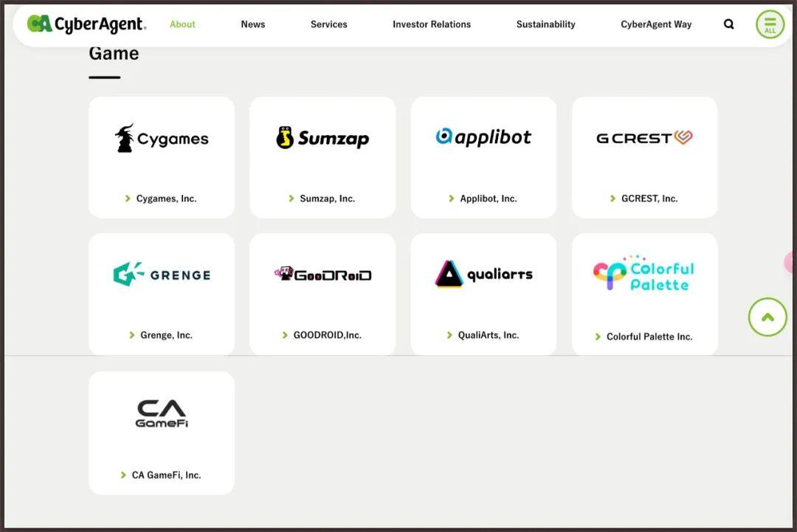Select the Sumzap logo
This screenshot has width=797, height=532.
click(322, 138)
